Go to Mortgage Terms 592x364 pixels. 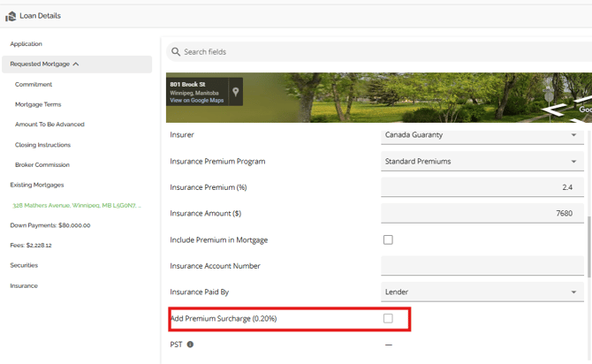tap(38, 104)
